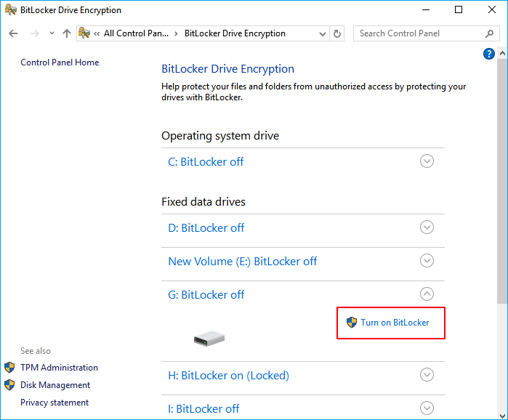Click Turn on BitLocker for G: drive
Image resolution: width=508 pixels, height=420 pixels.
(394, 323)
